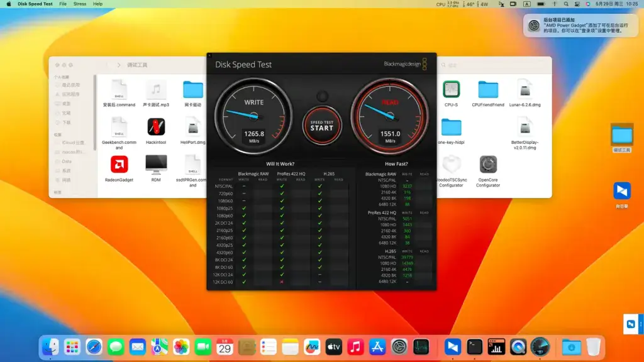This screenshot has width=644, height=362.
Task: Open the CPU frequency status item
Action: pyautogui.click(x=448, y=4)
